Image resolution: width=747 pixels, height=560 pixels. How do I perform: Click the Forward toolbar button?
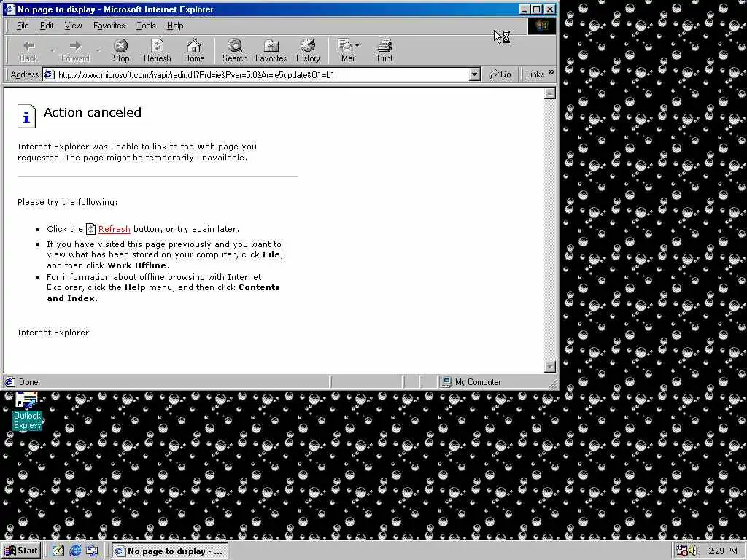click(75, 50)
